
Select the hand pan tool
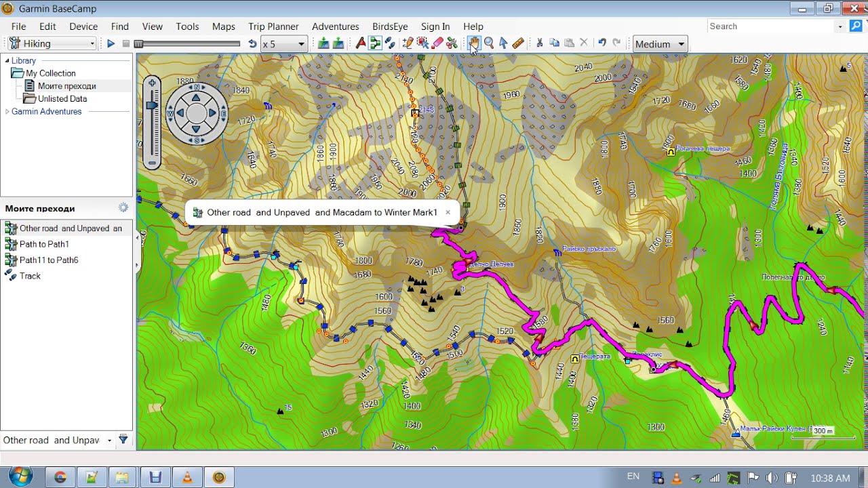click(473, 44)
